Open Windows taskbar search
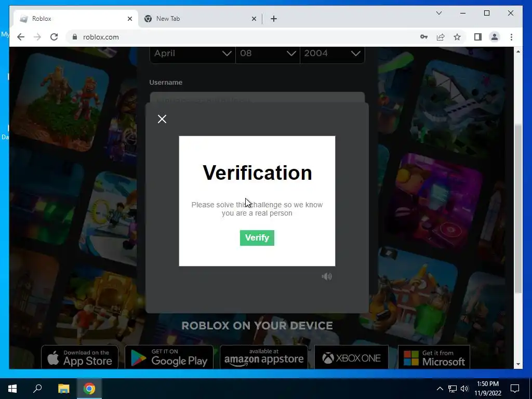532x399 pixels. coord(37,389)
